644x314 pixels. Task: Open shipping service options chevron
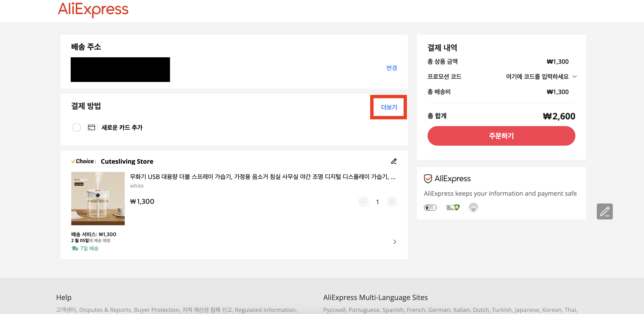[395, 242]
